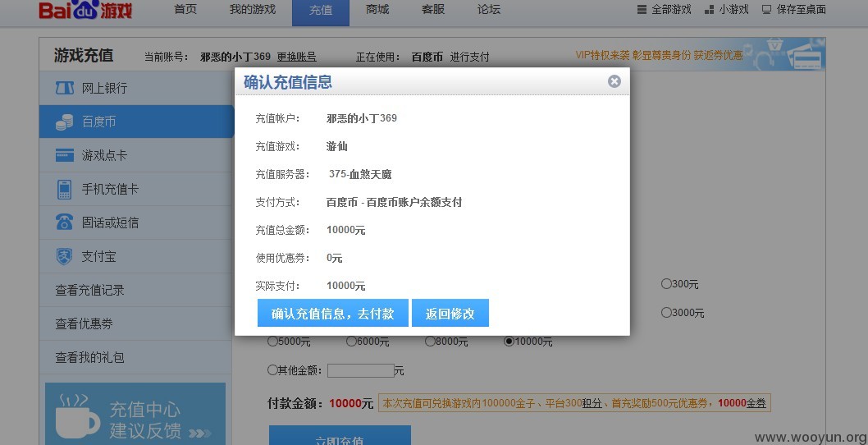Image resolution: width=868 pixels, height=445 pixels.
Task: Open 查看充值记录
Action: tap(89, 290)
